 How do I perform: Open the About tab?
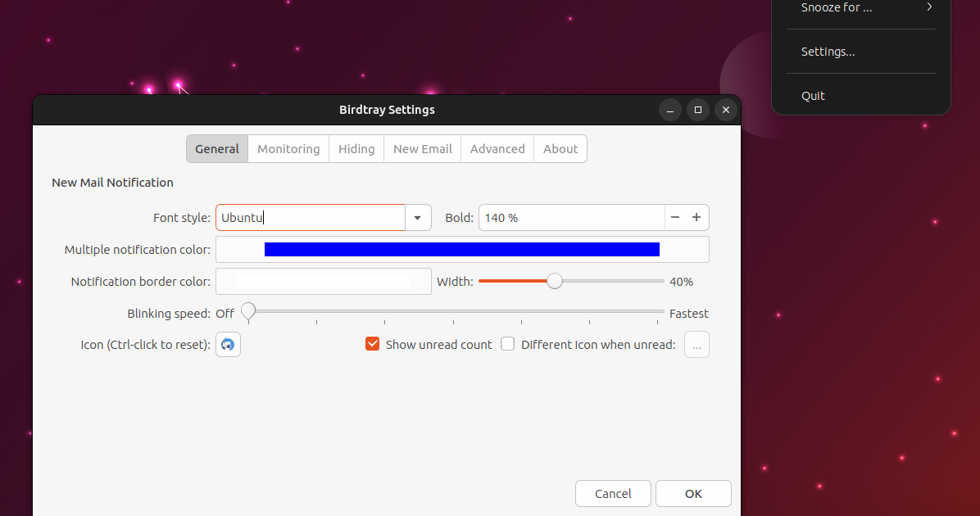point(560,148)
